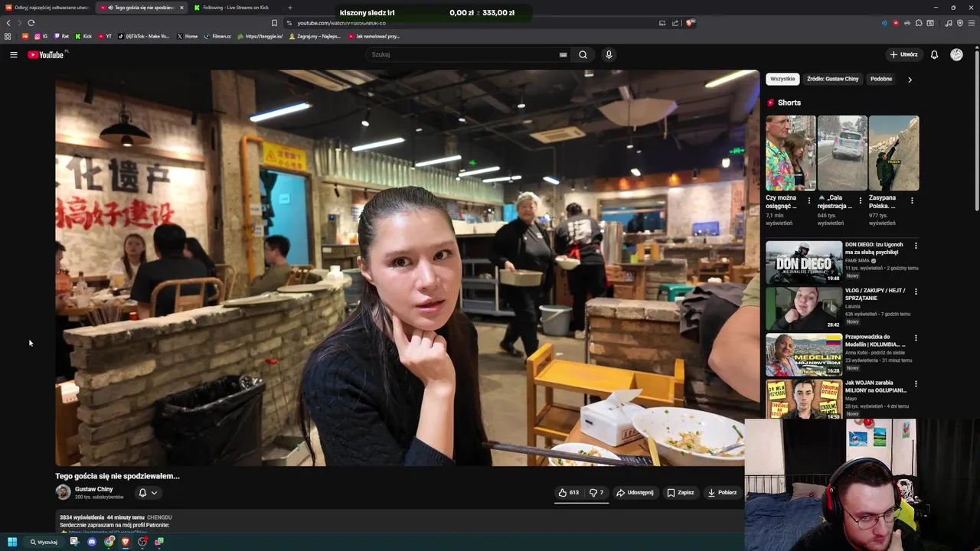Open the Kick bookmark

pos(83,36)
